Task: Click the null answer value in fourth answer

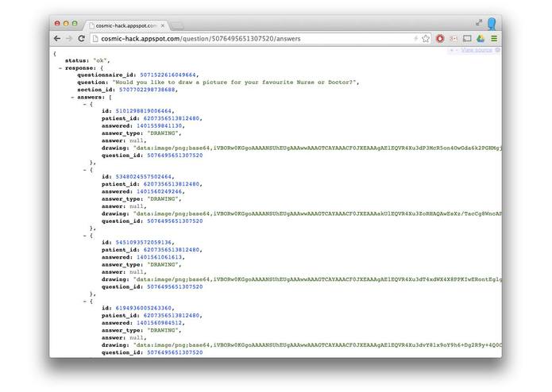Action: tap(137, 337)
